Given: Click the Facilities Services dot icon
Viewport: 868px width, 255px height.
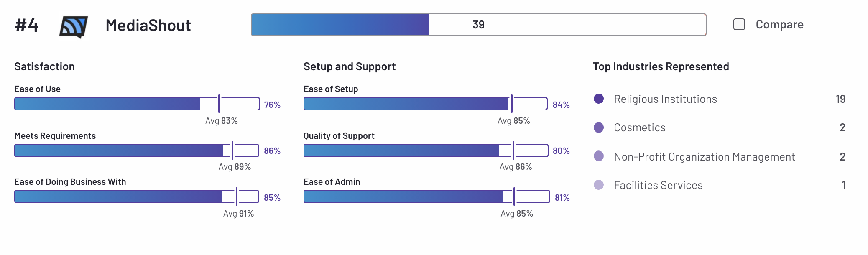Looking at the screenshot, I should point(599,185).
